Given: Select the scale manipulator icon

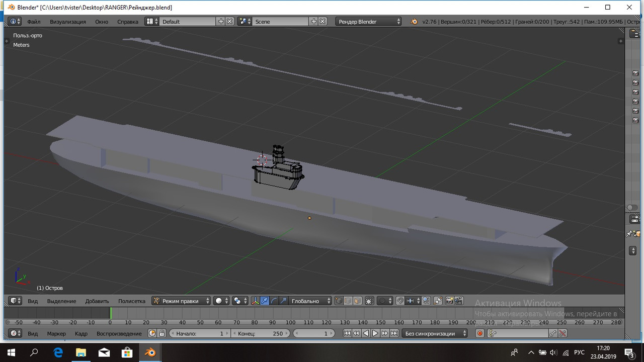Looking at the screenshot, I should (283, 301).
